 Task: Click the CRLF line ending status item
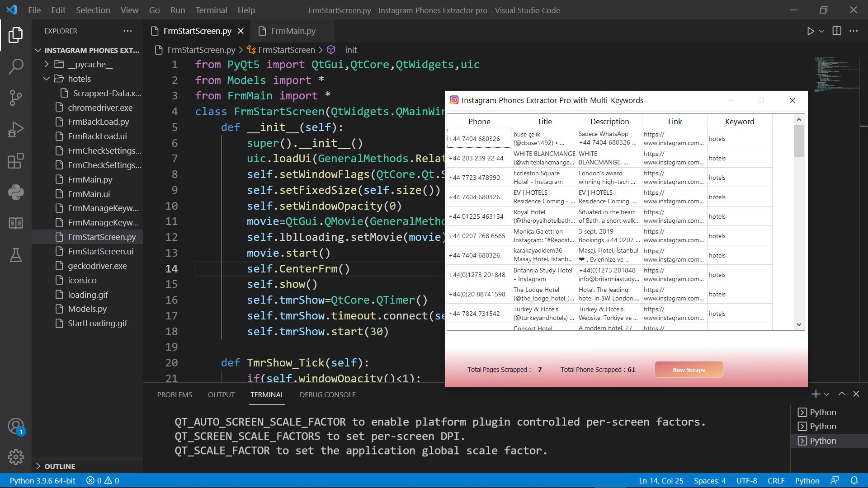[x=776, y=480]
